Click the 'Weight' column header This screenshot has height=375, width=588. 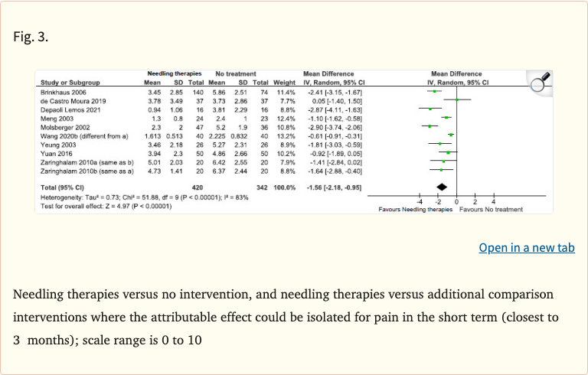(x=284, y=83)
